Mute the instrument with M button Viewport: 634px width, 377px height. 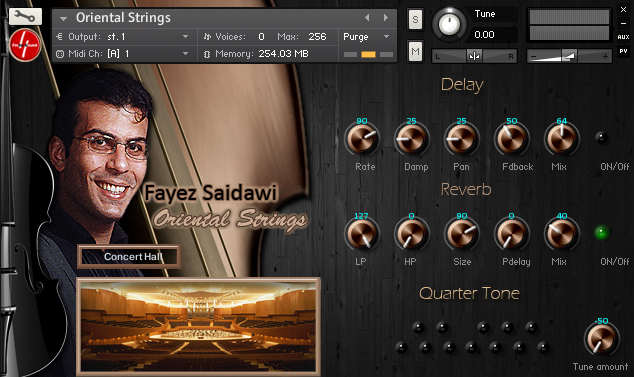click(x=415, y=51)
